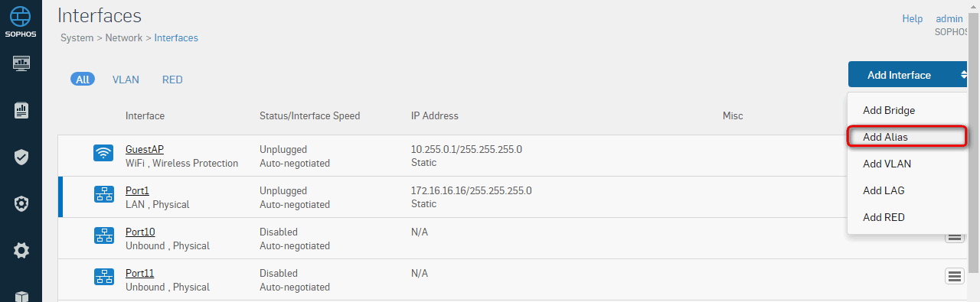Choose Add Bridge from the dropdown
Screen dimensions: 980x302
889,110
